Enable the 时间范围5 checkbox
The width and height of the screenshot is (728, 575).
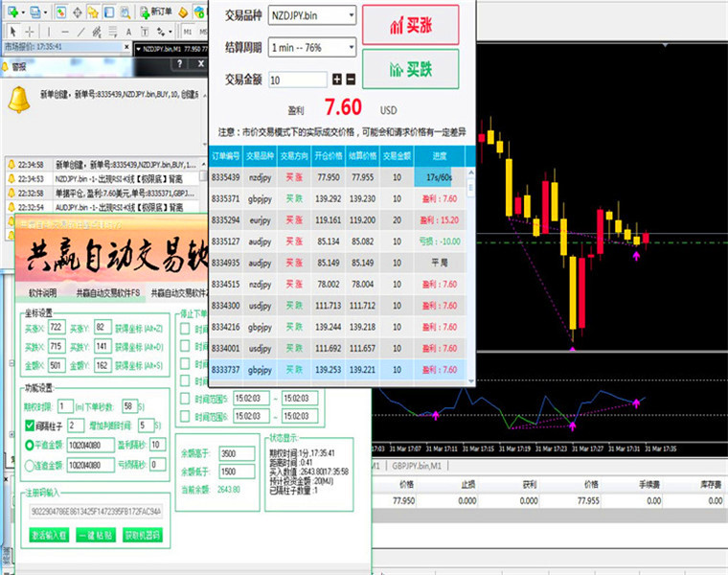point(185,399)
